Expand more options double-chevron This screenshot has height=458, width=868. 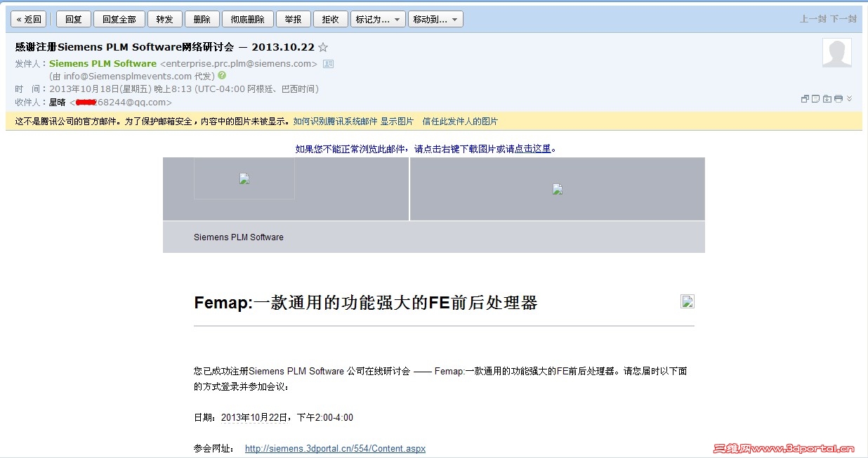(849, 99)
